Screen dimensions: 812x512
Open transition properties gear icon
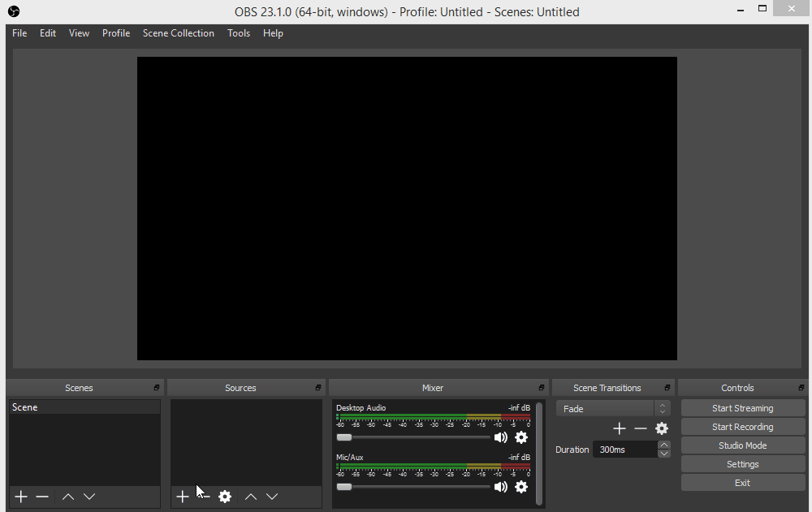tap(662, 428)
